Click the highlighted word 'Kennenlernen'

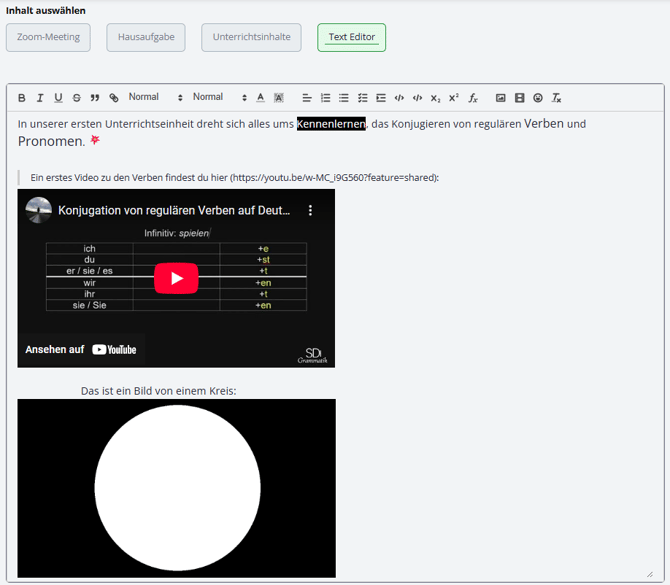pos(331,124)
